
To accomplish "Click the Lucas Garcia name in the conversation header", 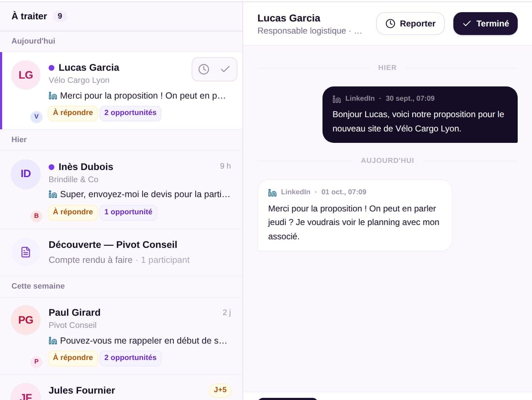I will (x=289, y=18).
